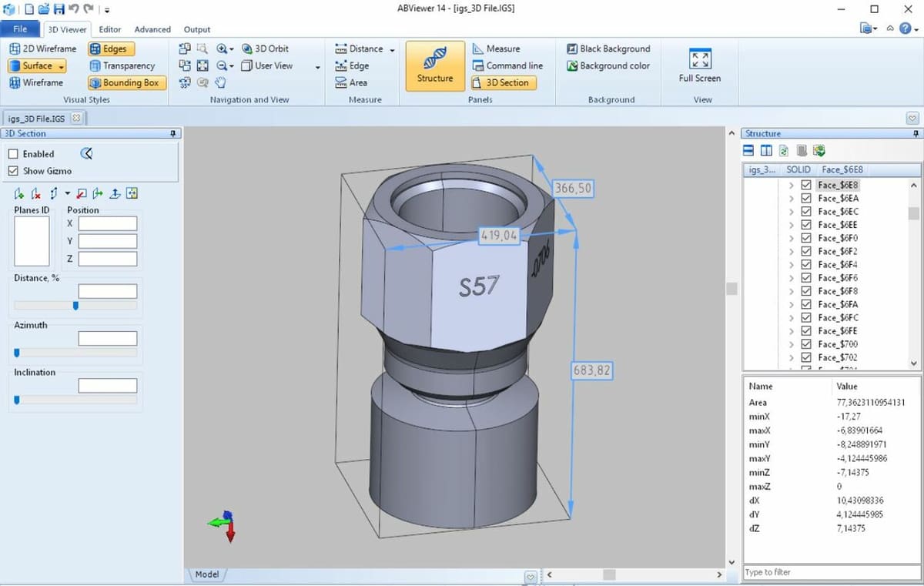Open the File menu

pyautogui.click(x=20, y=29)
